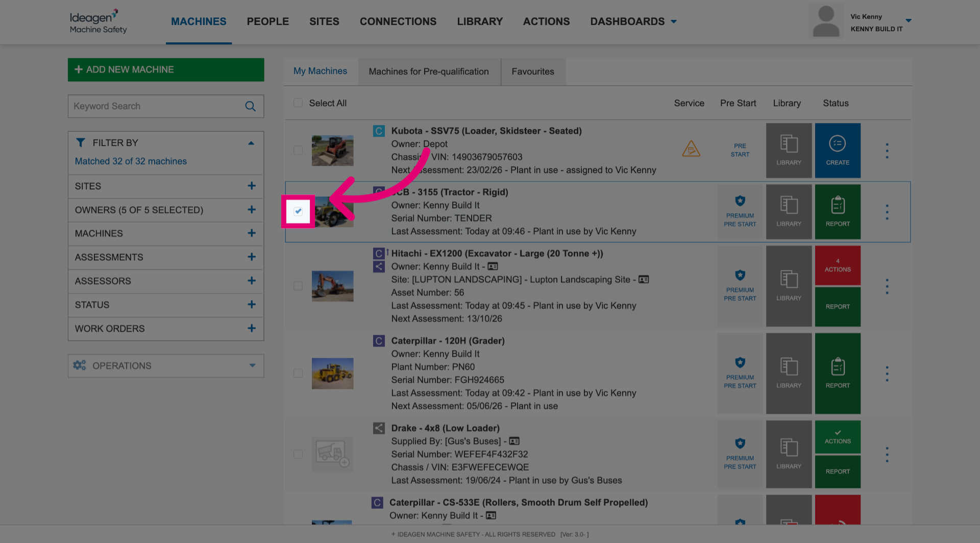Go to the PEOPLE section

click(268, 21)
